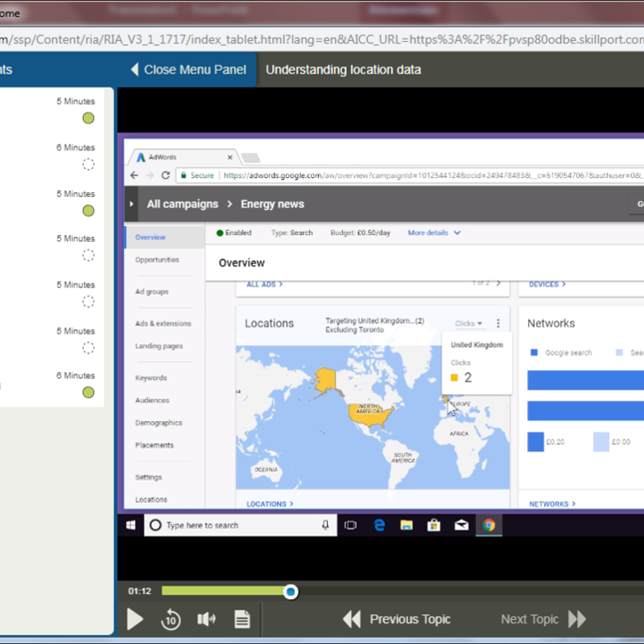Go to next ad with arrow
The width and height of the screenshot is (644, 644).
498,283
